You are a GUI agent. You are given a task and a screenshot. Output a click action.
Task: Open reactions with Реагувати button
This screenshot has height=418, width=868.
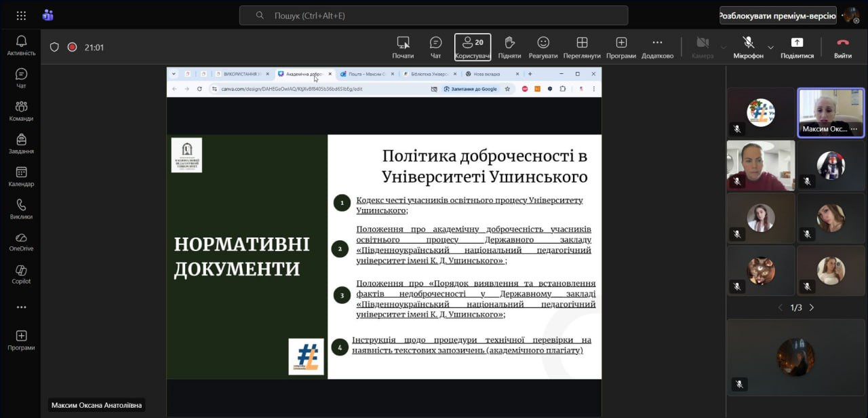[x=543, y=47]
